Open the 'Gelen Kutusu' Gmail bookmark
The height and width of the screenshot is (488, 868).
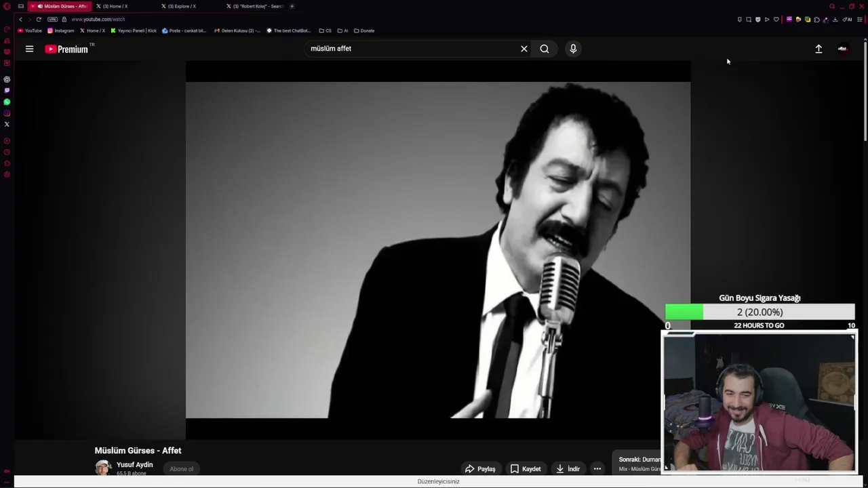[237, 30]
